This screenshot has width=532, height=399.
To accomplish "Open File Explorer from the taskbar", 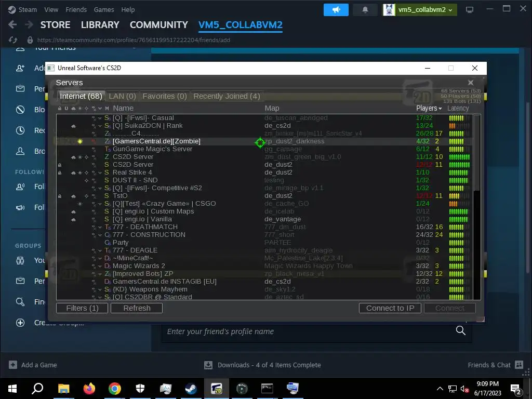I will 64,389.
